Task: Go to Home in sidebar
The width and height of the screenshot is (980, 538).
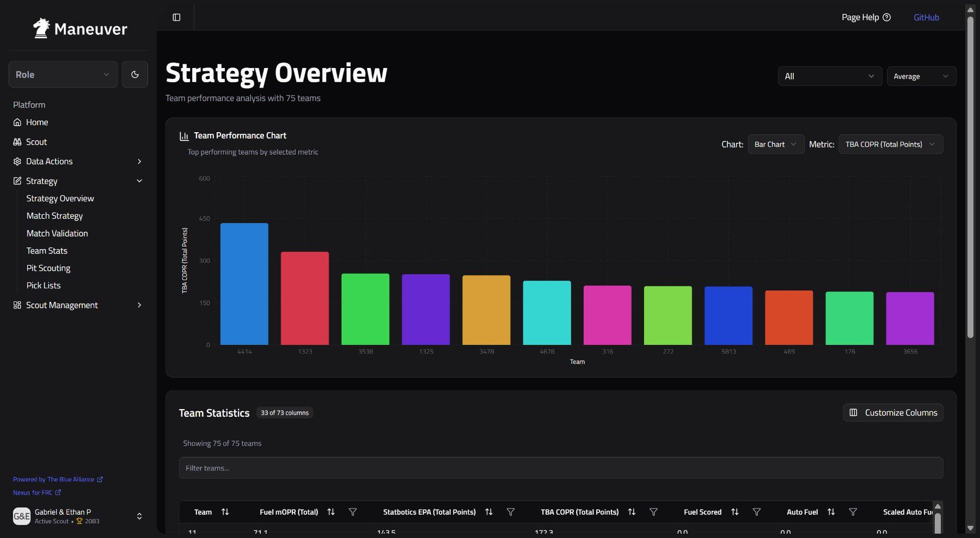Action: pyautogui.click(x=78, y=122)
